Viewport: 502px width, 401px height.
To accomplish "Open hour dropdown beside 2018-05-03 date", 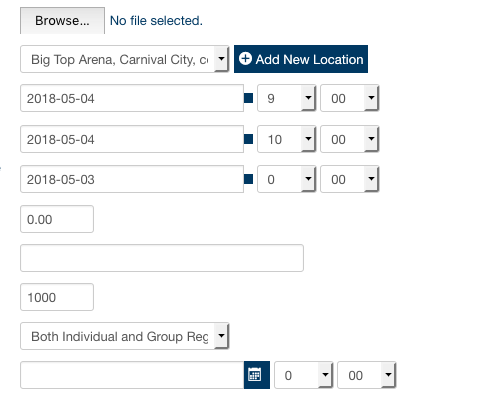I will [286, 179].
